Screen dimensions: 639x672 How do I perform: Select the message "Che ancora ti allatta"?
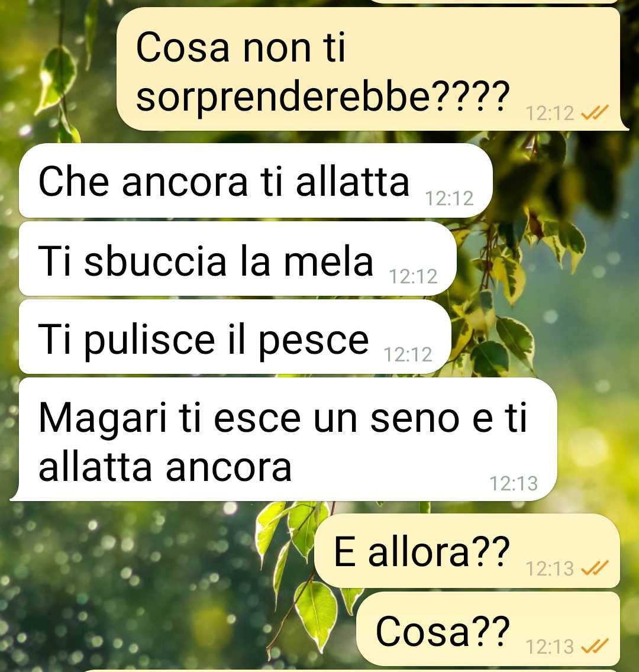tap(256, 180)
